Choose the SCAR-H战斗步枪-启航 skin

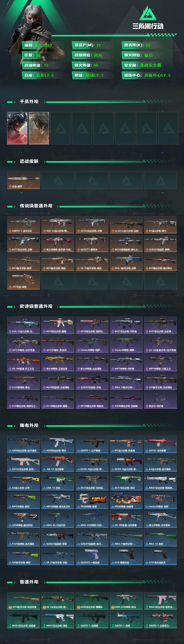click(x=126, y=225)
